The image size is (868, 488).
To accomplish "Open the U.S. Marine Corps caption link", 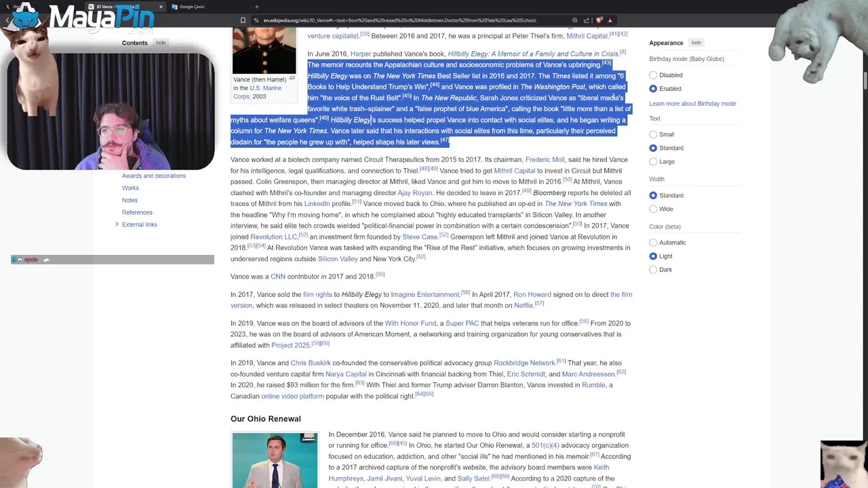I will (x=257, y=92).
